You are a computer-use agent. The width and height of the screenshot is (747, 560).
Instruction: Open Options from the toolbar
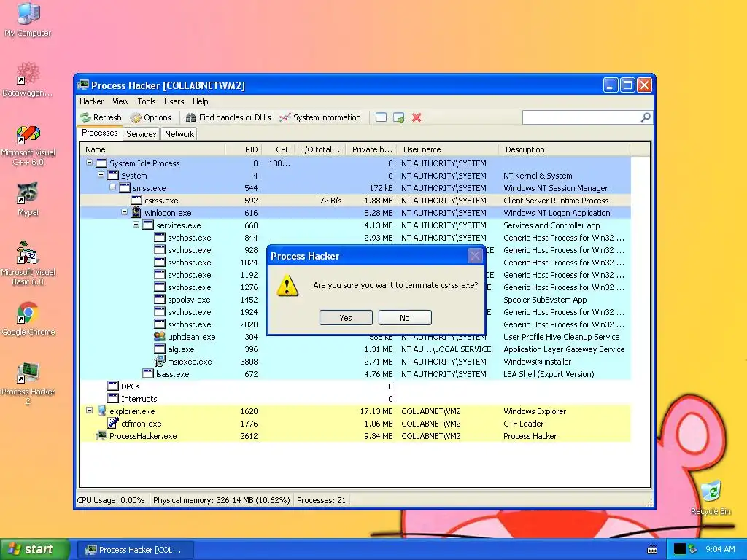point(150,117)
